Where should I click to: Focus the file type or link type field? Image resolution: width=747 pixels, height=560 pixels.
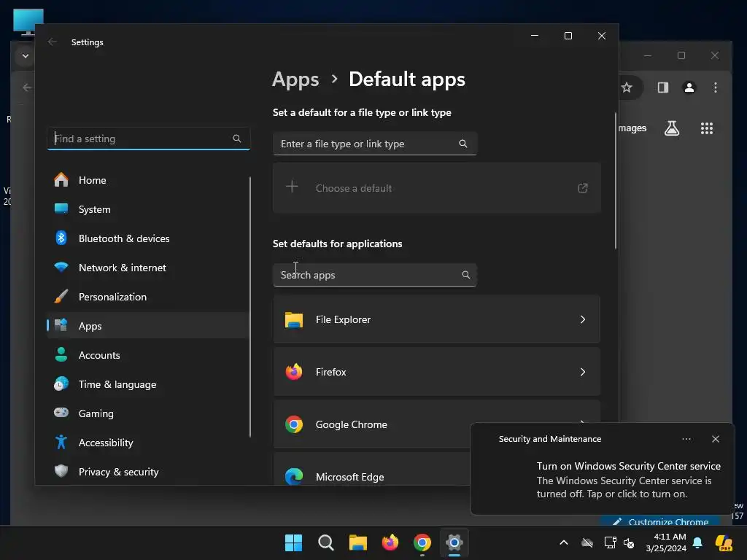click(x=375, y=144)
